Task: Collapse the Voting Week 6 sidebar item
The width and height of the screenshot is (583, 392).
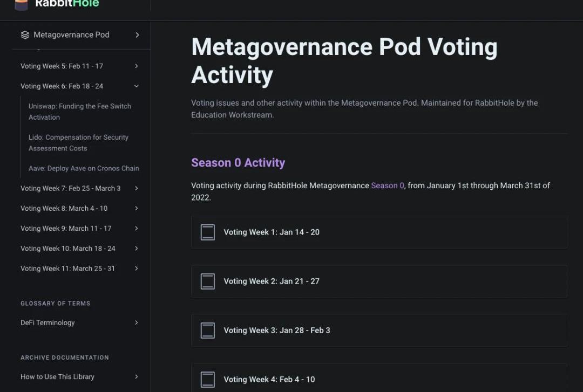Action: pyautogui.click(x=137, y=86)
